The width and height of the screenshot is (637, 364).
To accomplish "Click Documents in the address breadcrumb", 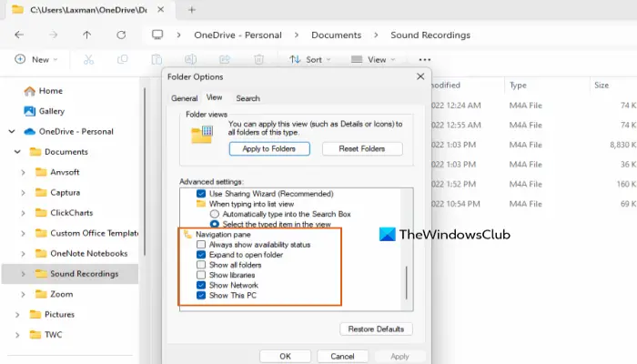I will (x=337, y=35).
